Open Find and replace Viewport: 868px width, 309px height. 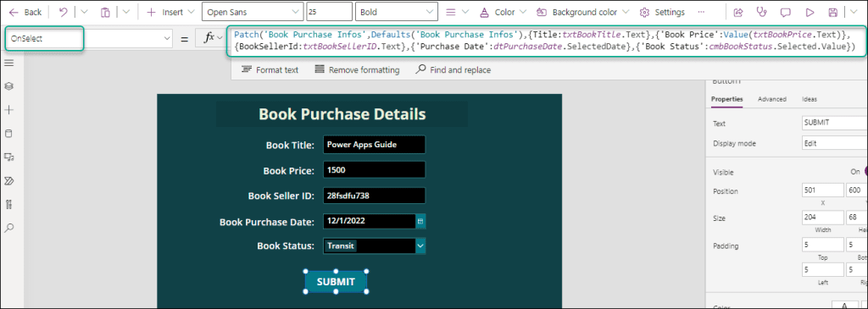click(454, 69)
